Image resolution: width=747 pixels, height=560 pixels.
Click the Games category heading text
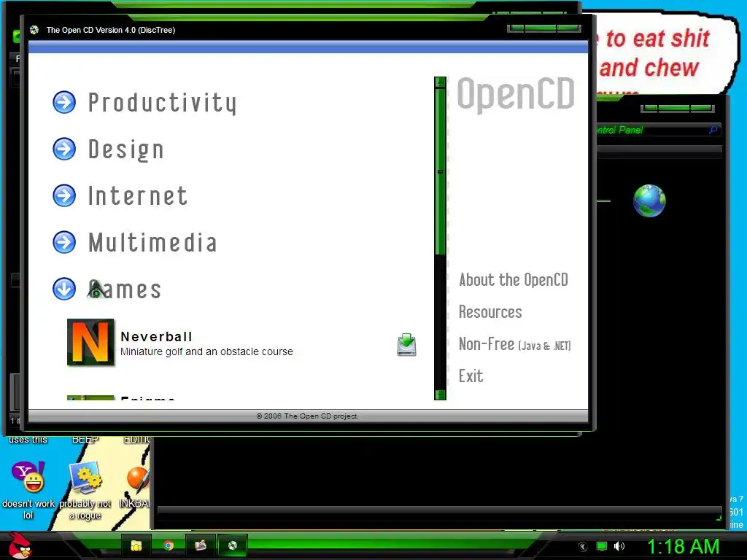[x=125, y=289]
